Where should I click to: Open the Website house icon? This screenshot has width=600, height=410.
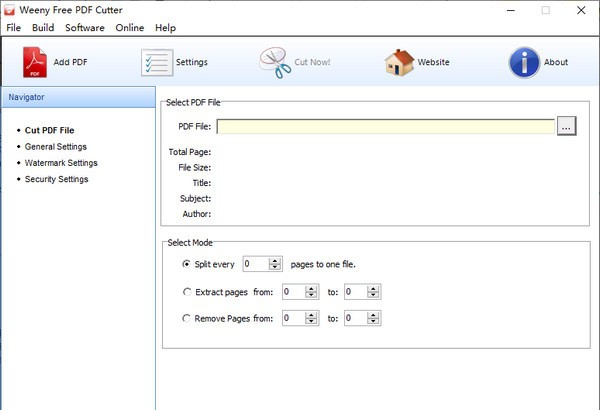tap(399, 62)
